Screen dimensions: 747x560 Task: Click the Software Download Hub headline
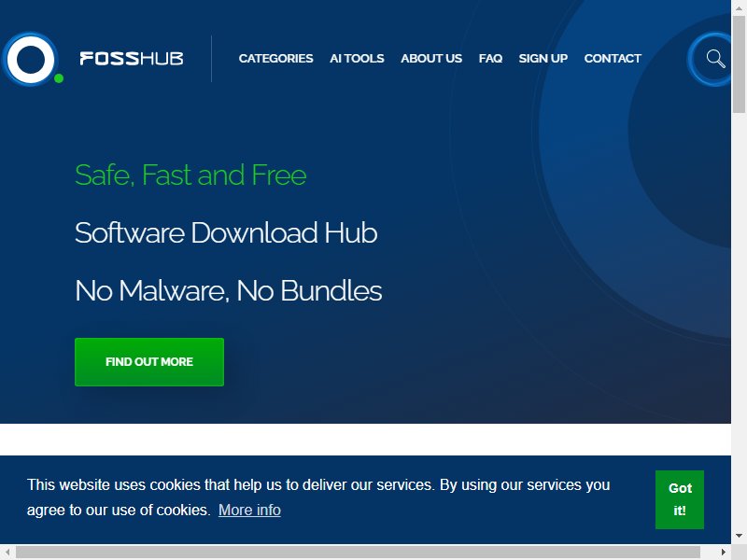(226, 232)
